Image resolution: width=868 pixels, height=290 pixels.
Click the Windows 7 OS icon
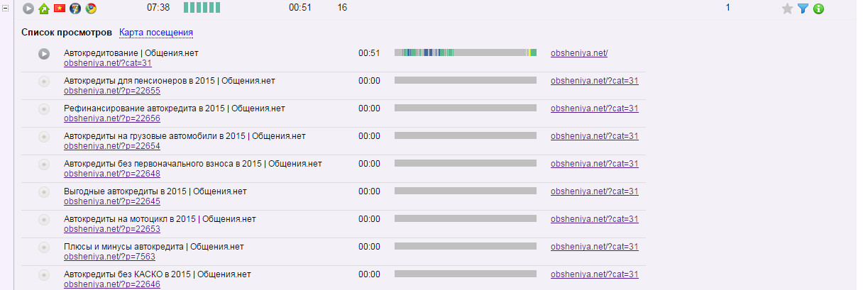[75, 9]
